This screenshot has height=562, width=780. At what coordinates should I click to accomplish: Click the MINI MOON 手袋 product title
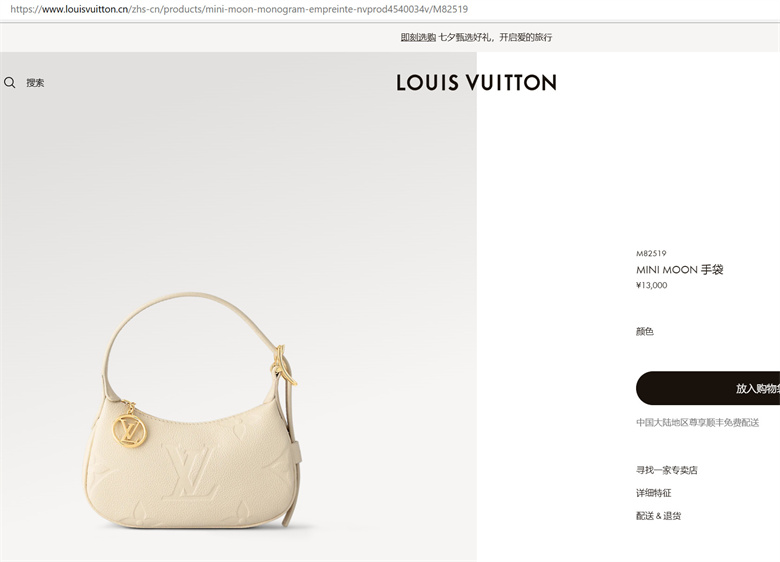pos(680,270)
